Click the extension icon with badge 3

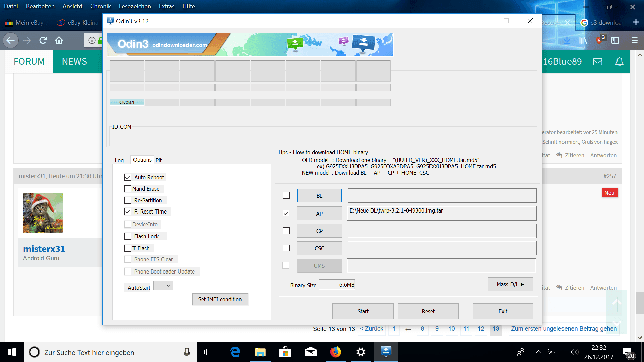click(600, 40)
